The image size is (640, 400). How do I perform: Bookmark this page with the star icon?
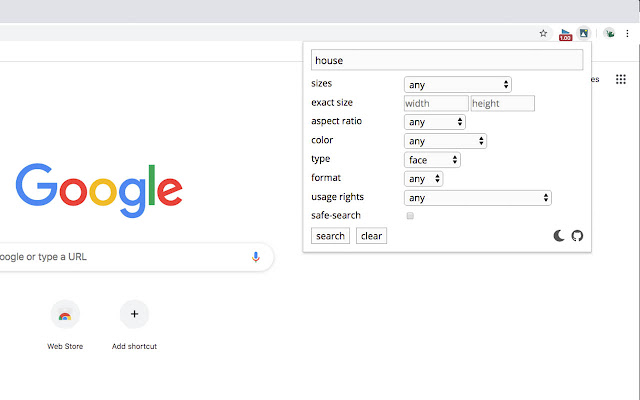tap(544, 33)
